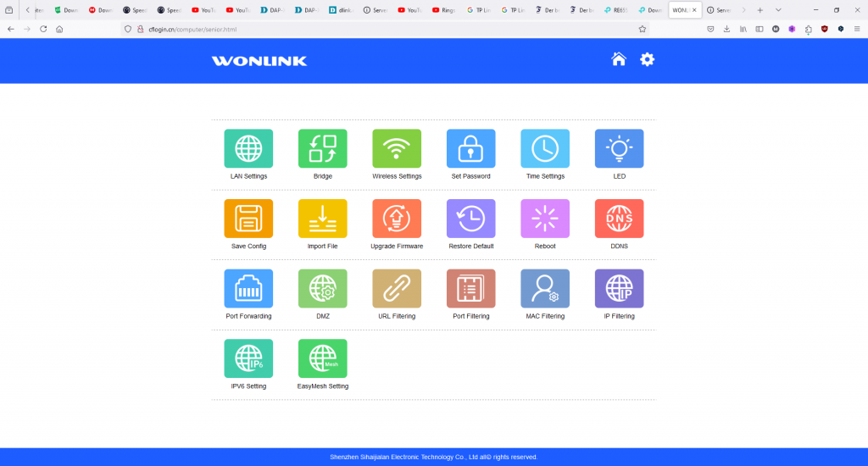
Task: Show tracking protection shield info
Action: click(x=128, y=29)
